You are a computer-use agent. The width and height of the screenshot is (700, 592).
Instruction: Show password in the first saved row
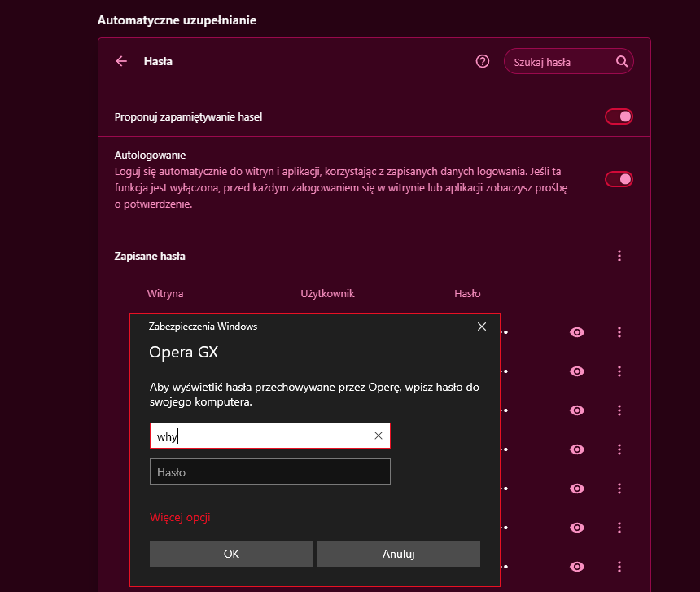[577, 332]
